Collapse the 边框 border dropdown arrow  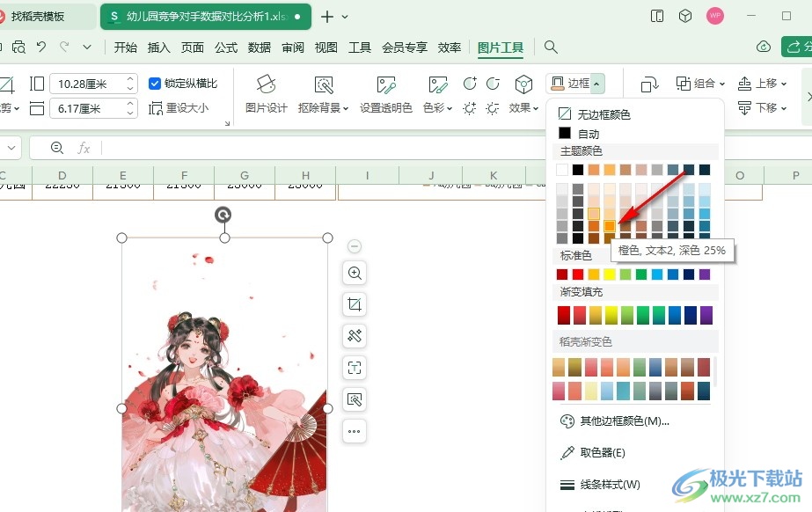[x=596, y=84]
